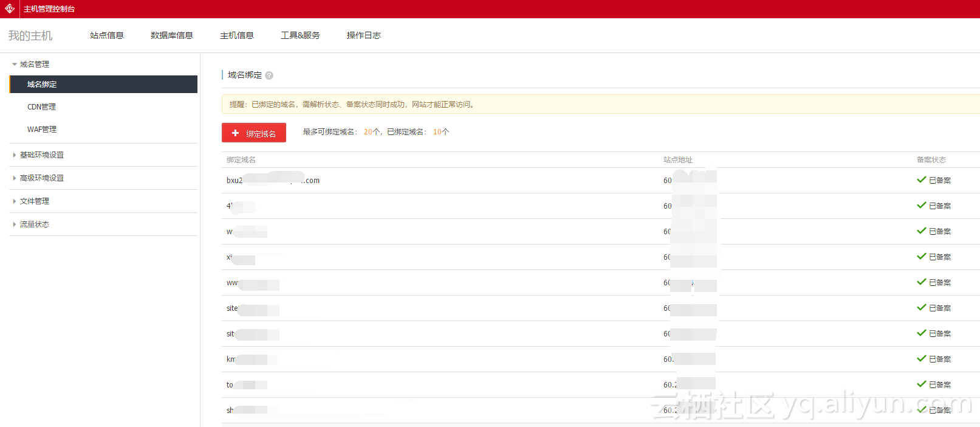Viewport: 980px width, 427px height.
Task: Open the 操作日志 tab
Action: pos(364,35)
